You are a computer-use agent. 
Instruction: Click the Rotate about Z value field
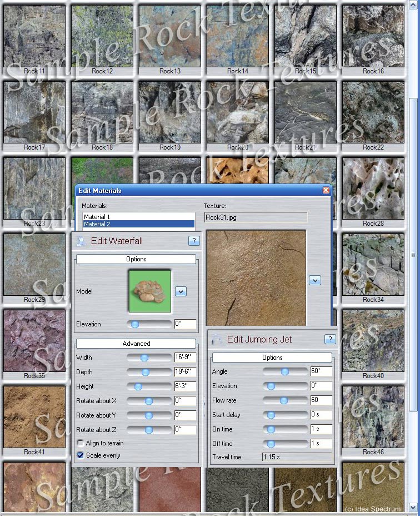point(185,430)
